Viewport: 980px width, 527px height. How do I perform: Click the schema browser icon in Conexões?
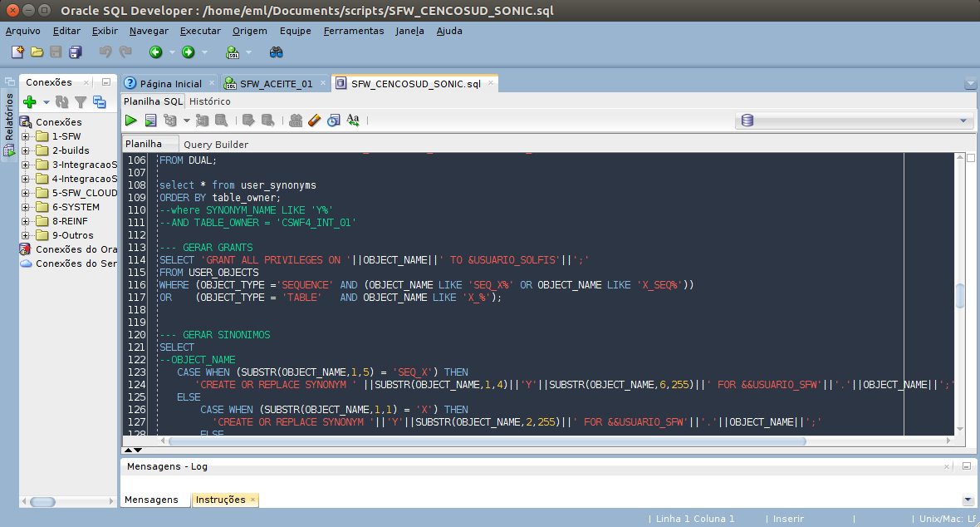click(x=100, y=101)
